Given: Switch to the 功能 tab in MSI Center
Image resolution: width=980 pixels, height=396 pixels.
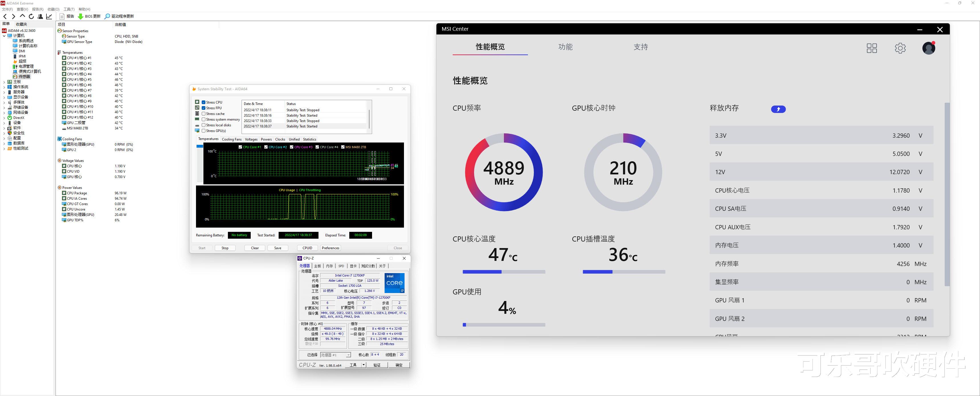Looking at the screenshot, I should point(566,47).
